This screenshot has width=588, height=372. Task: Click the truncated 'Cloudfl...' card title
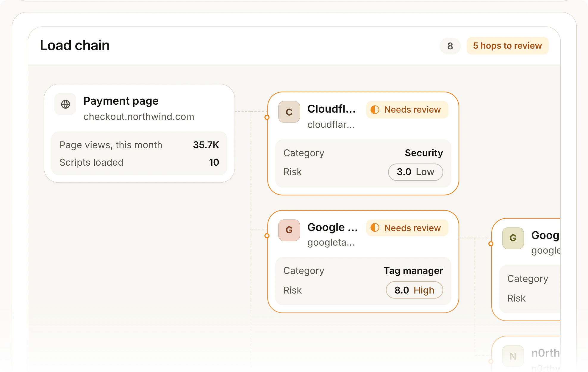pos(331,109)
